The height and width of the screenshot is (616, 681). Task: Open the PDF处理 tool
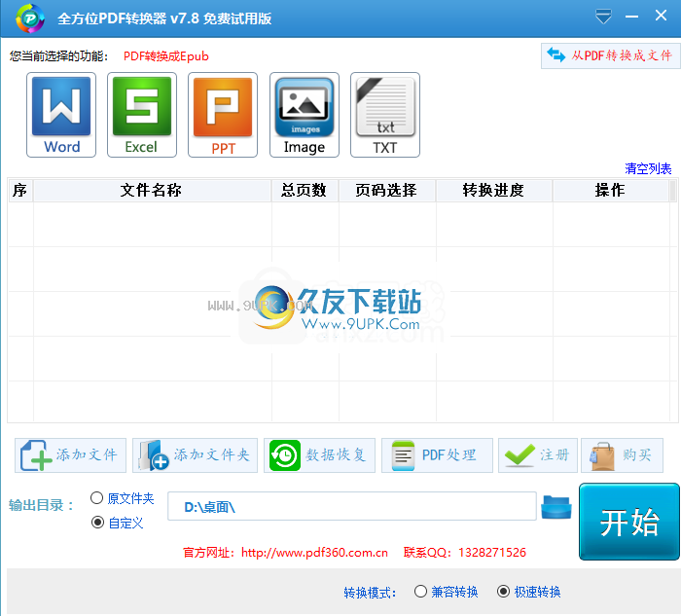(437, 455)
